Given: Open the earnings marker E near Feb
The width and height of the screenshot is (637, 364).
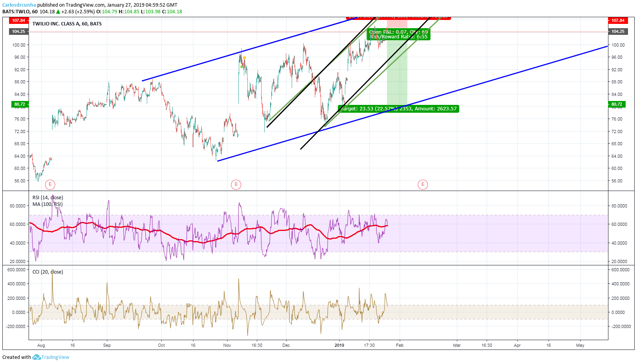Looking at the screenshot, I should point(423,184).
